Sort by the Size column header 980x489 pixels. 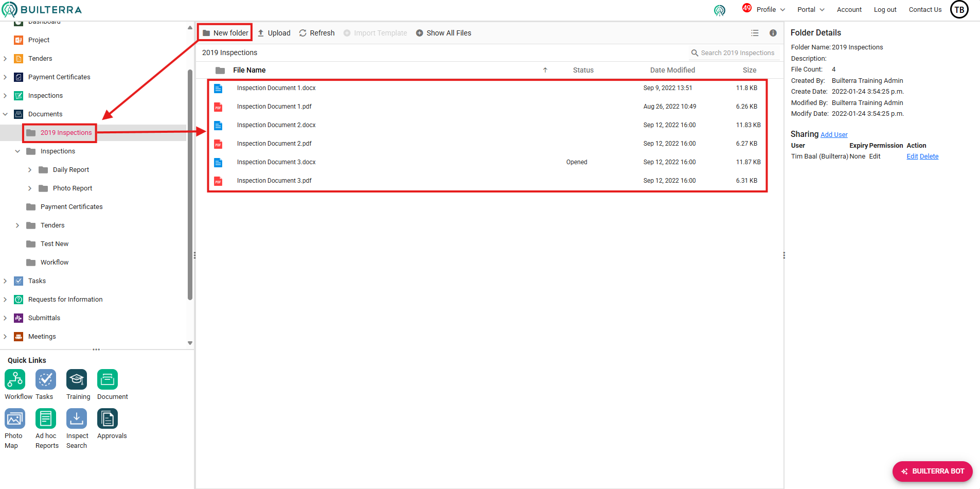click(750, 71)
